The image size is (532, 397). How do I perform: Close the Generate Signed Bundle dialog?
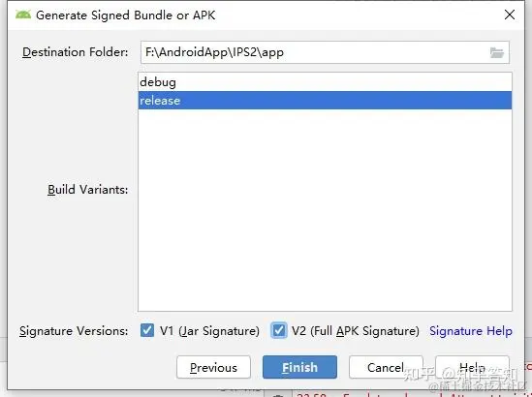510,15
